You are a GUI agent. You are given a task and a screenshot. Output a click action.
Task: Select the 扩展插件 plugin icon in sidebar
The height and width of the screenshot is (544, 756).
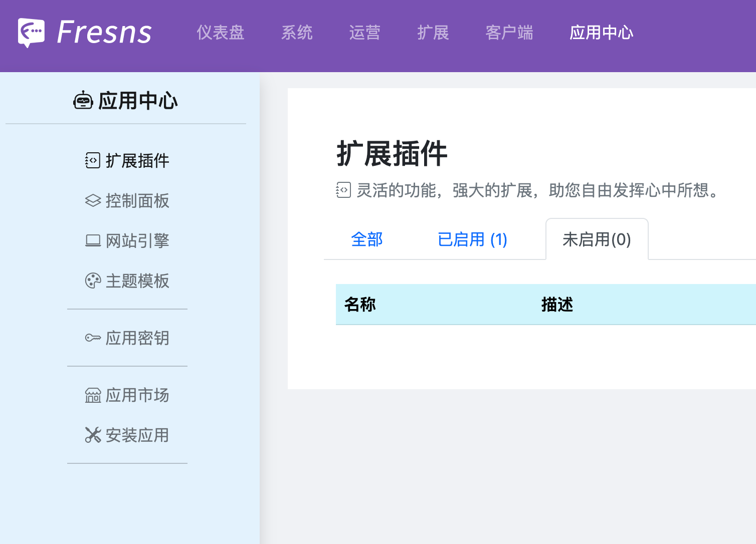[x=93, y=160]
